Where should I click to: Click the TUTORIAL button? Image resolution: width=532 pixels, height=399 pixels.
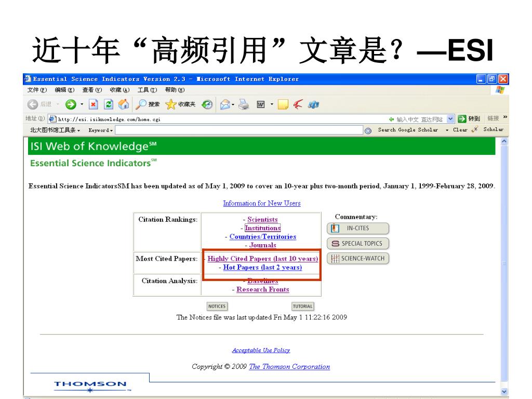coord(303,307)
